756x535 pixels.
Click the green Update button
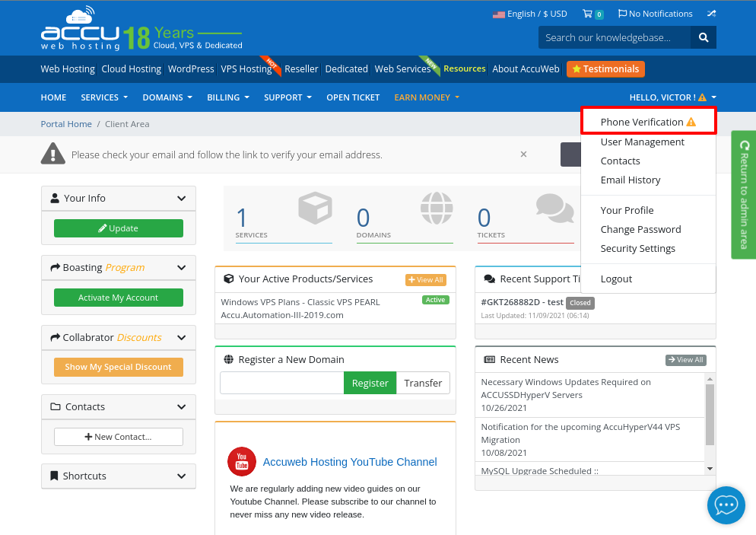[119, 228]
